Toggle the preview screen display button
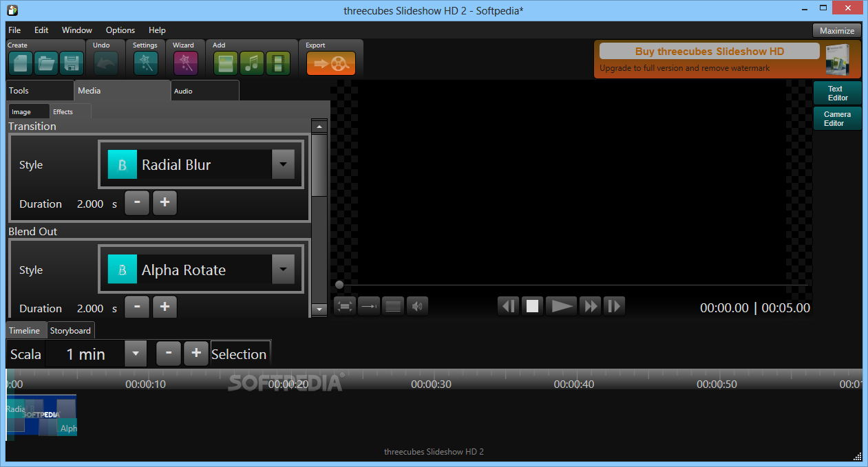 coord(392,306)
